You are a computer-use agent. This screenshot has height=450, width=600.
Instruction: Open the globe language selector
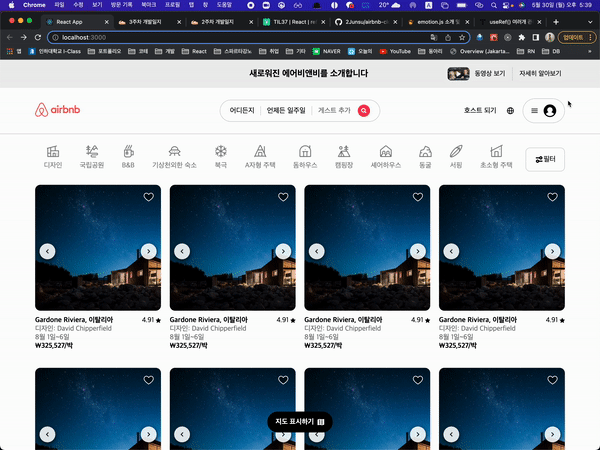click(x=510, y=111)
